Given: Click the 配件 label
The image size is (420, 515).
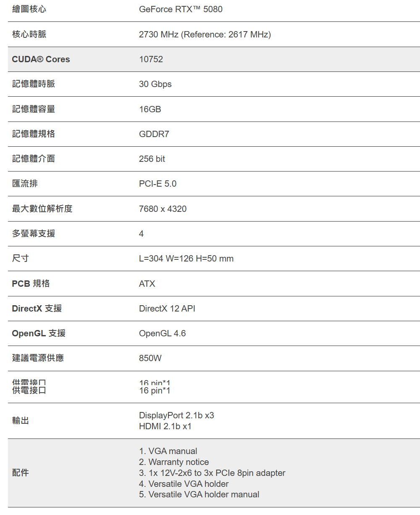Looking at the screenshot, I should tap(21, 473).
